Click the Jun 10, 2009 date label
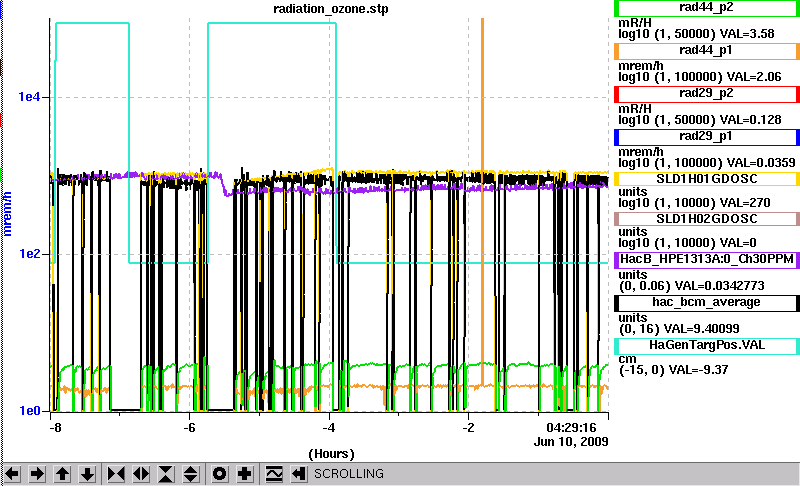 tap(571, 441)
